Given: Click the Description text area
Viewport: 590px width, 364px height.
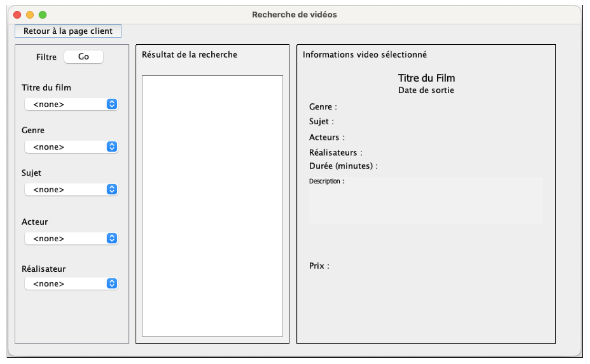Looking at the screenshot, I should tap(426, 200).
